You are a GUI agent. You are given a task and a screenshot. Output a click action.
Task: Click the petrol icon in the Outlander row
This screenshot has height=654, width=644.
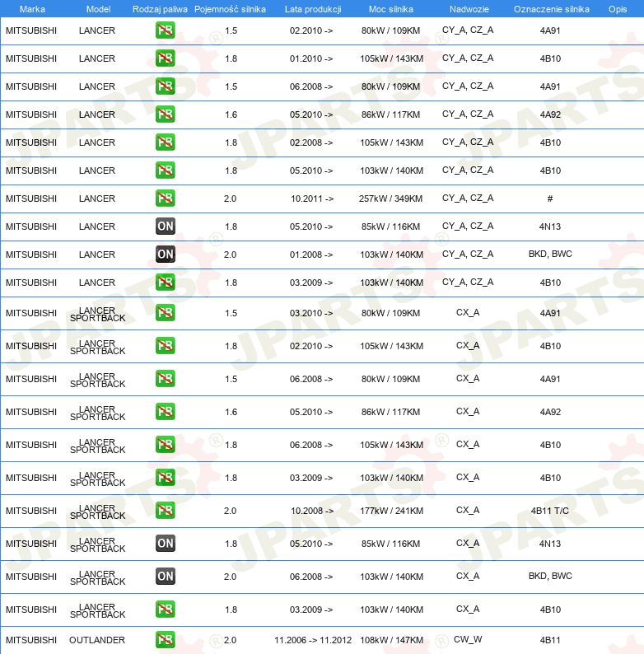[165, 639]
